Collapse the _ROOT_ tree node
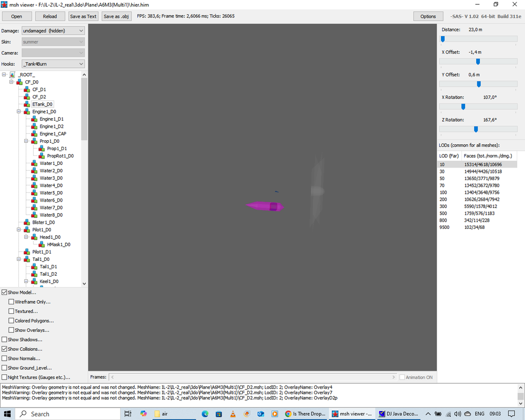 point(4,75)
